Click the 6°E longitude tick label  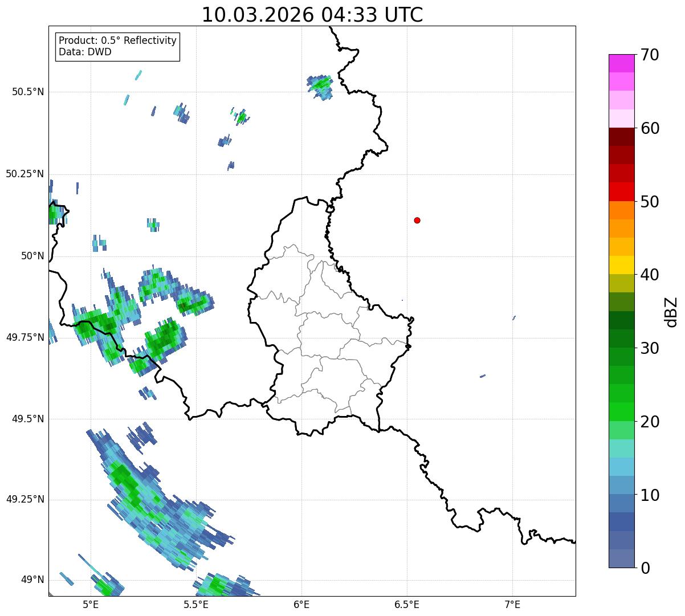(301, 604)
